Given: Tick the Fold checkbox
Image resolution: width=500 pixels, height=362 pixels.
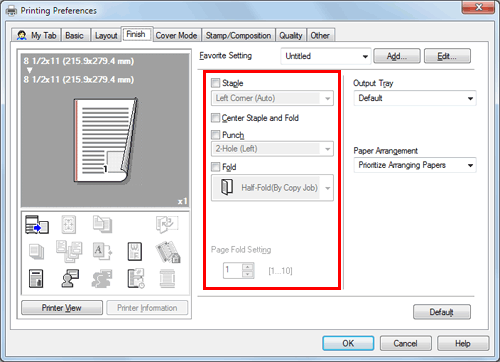Looking at the screenshot, I should point(216,167).
